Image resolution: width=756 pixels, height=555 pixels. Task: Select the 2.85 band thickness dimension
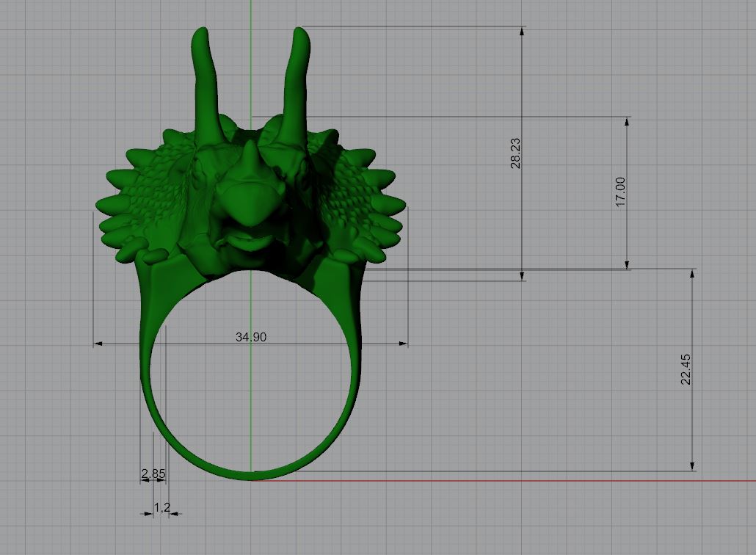coord(153,474)
